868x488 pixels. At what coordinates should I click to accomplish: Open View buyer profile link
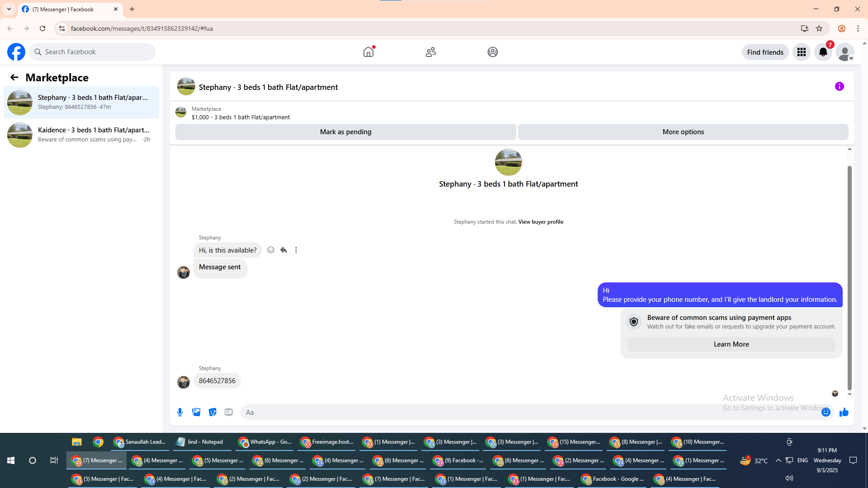click(x=541, y=222)
